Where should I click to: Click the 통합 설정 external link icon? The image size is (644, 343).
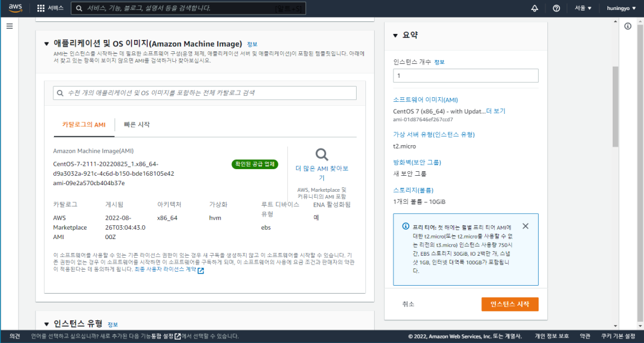(177, 336)
